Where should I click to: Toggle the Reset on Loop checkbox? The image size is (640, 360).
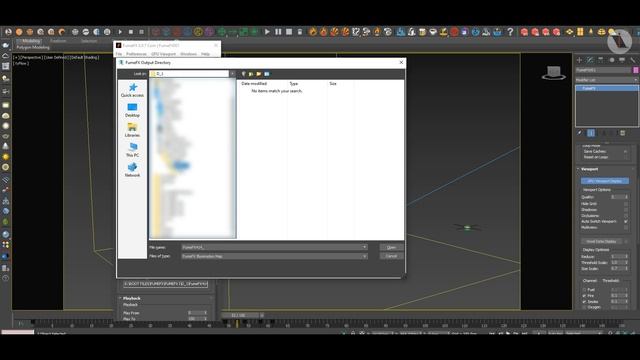pyautogui.click(x=626, y=157)
